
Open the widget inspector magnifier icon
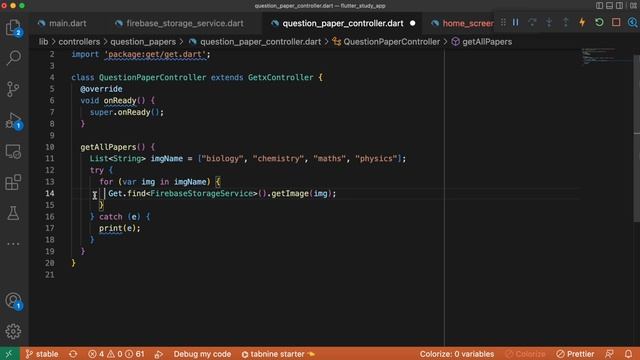[633, 22]
